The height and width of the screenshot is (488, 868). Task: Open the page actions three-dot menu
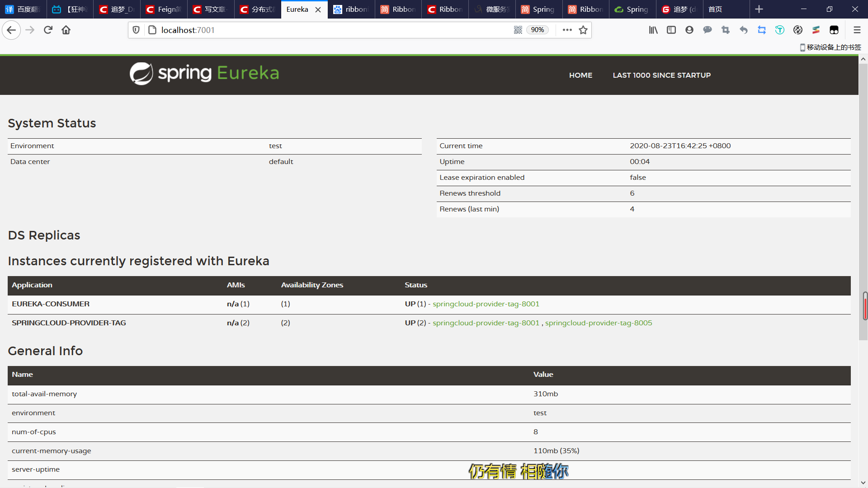(567, 30)
